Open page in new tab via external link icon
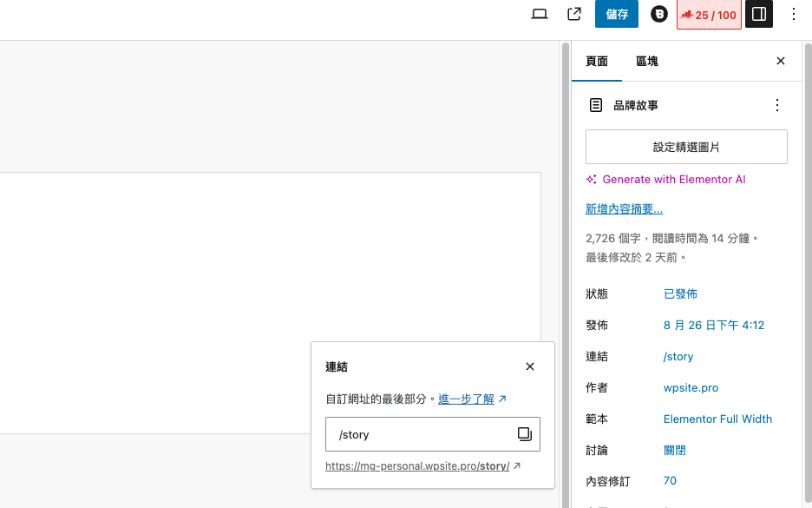The image size is (812, 508). pos(573,14)
